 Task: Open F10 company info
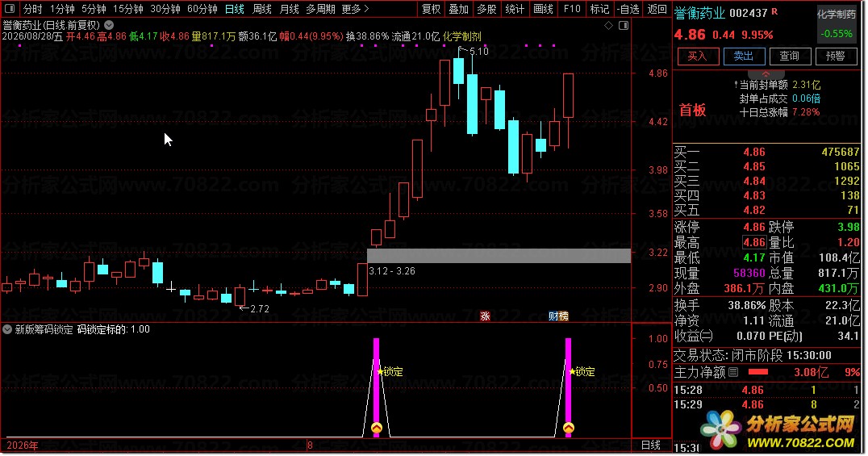point(572,9)
